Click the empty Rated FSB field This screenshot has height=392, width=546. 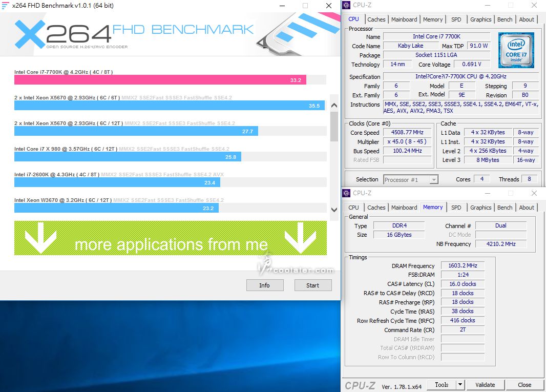[x=407, y=160]
